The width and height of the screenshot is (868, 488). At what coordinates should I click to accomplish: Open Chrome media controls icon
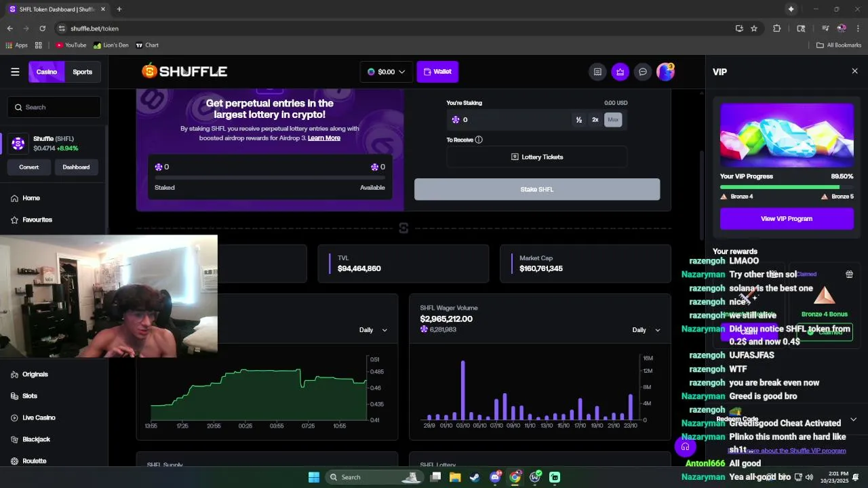(x=825, y=28)
